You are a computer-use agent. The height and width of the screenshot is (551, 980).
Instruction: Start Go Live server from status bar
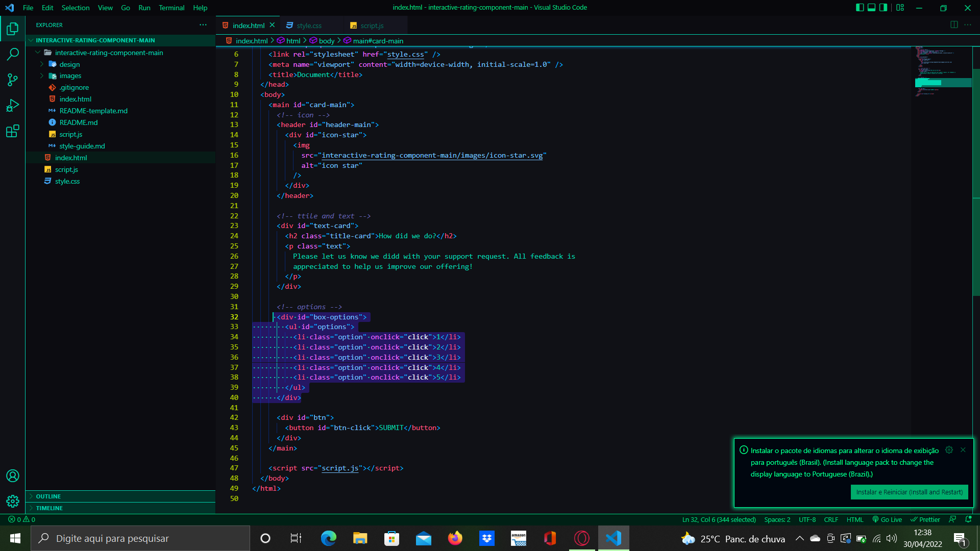pos(887,519)
